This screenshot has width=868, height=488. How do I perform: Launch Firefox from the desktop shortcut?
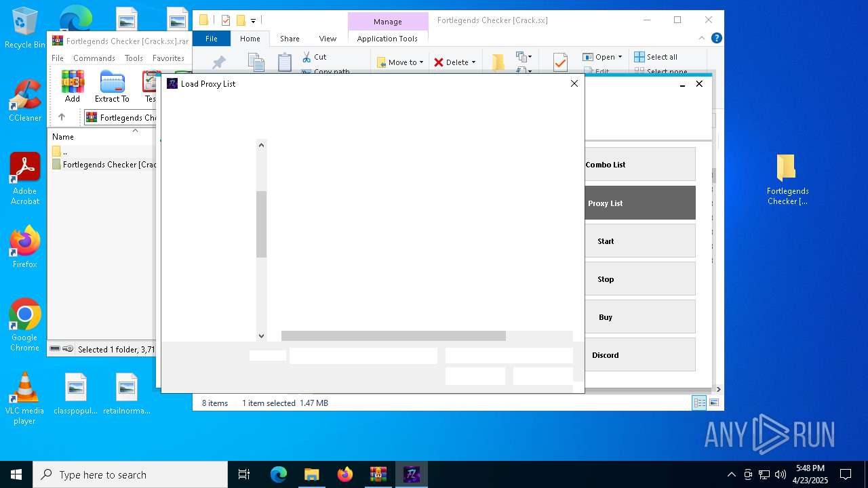[25, 247]
